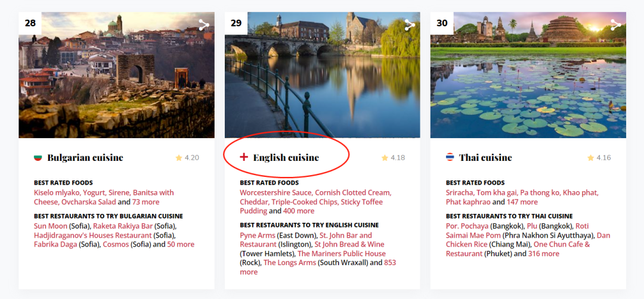Viewport: 644px width, 299px height.
Task: Show 853 more English restaurants
Action: pyautogui.click(x=318, y=267)
